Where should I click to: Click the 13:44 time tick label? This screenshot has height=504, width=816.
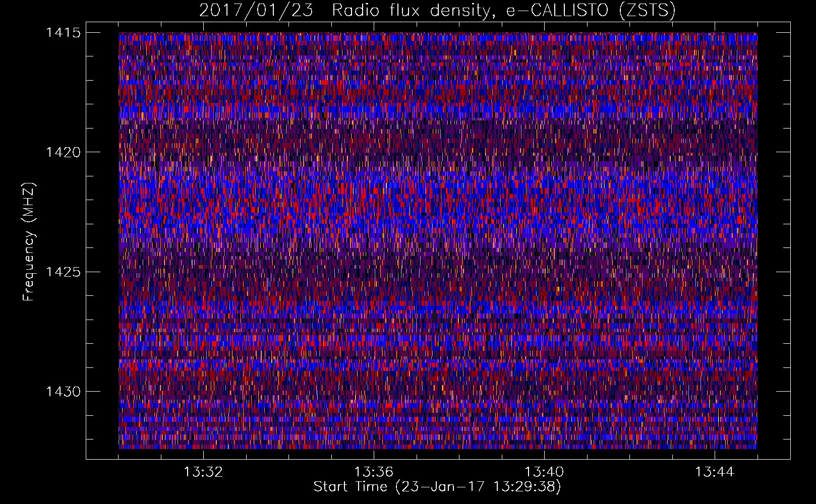715,472
